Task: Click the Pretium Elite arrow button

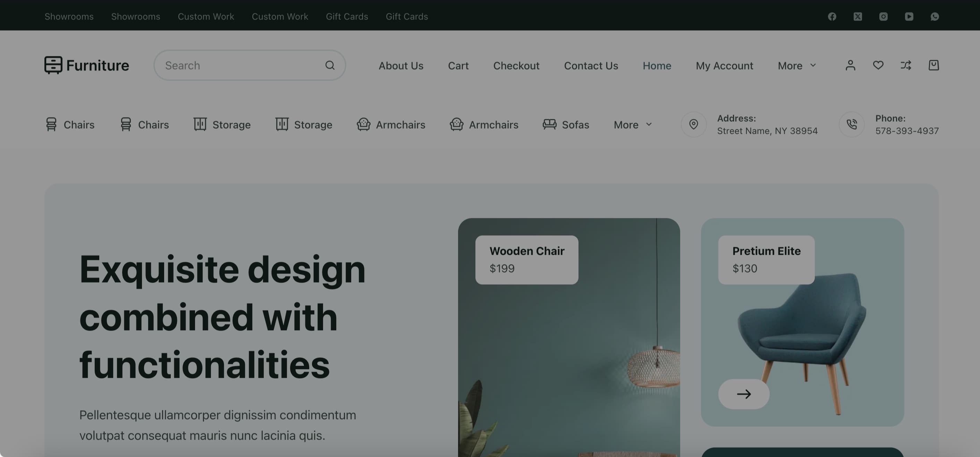Action: coord(743,394)
